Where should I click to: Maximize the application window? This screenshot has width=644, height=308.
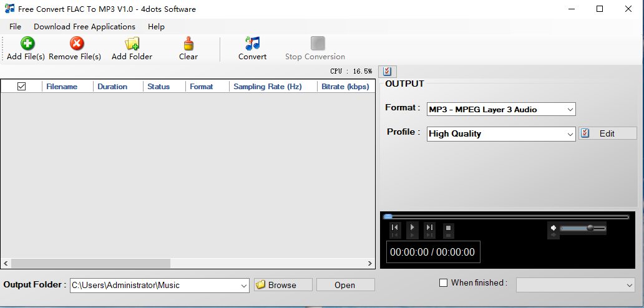click(600, 9)
